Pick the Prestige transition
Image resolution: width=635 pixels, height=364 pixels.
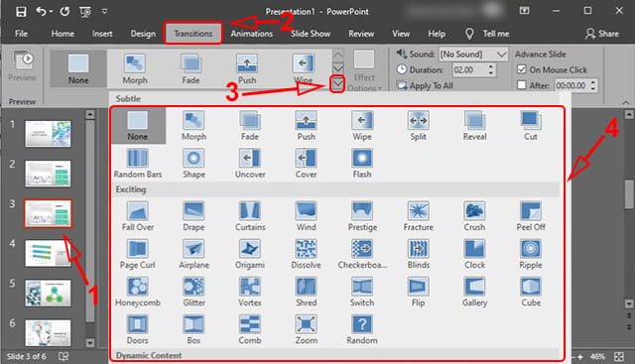click(x=362, y=216)
